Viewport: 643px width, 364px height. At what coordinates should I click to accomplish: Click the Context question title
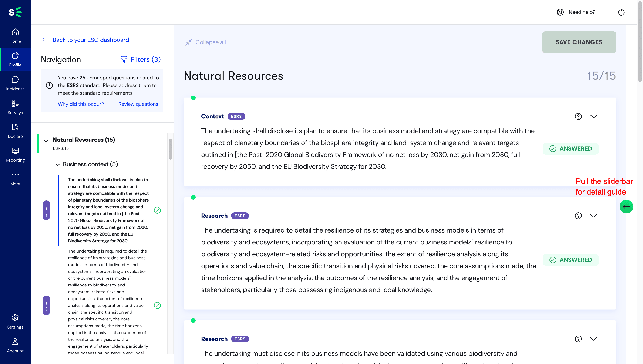pos(212,116)
